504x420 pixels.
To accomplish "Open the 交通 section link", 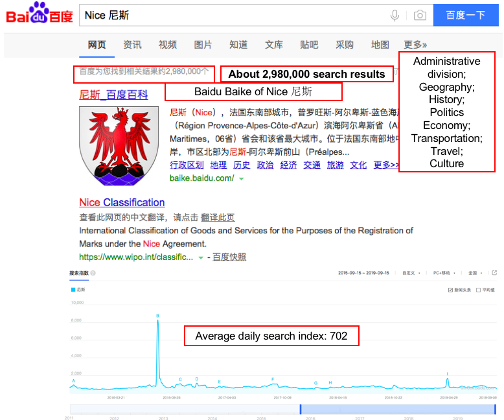I will (x=312, y=165).
